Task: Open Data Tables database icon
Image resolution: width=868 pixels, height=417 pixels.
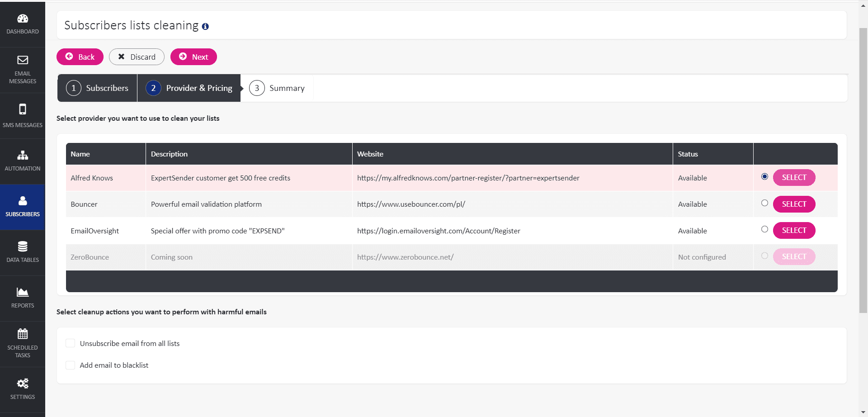Action: tap(23, 246)
